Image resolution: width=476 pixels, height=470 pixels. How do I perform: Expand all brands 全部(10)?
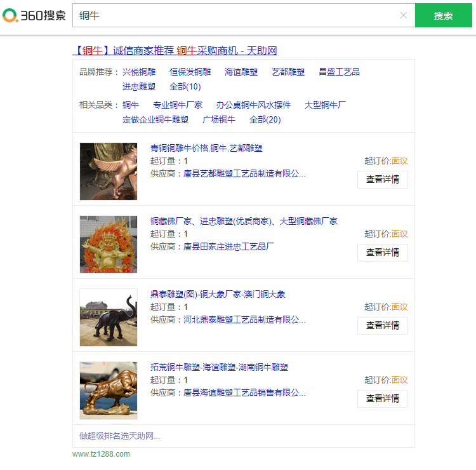(185, 86)
